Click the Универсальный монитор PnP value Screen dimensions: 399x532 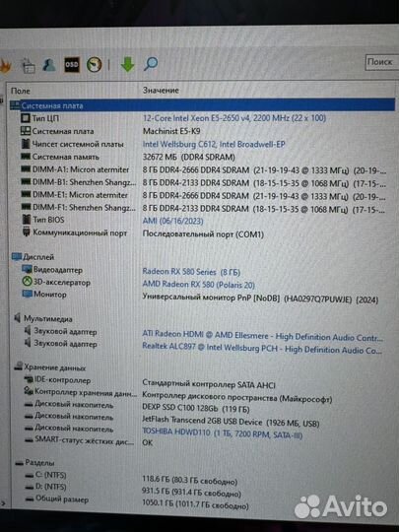click(x=260, y=299)
